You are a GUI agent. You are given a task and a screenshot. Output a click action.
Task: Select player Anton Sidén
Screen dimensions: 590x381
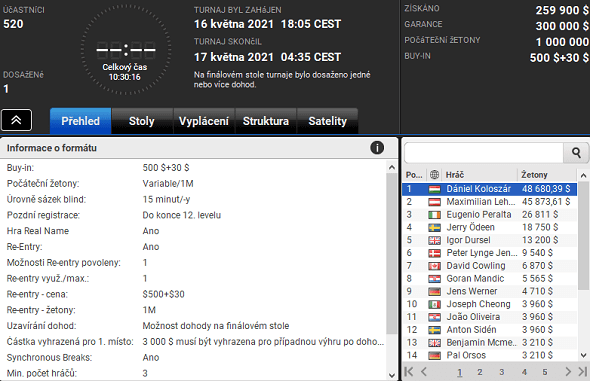coord(489,329)
